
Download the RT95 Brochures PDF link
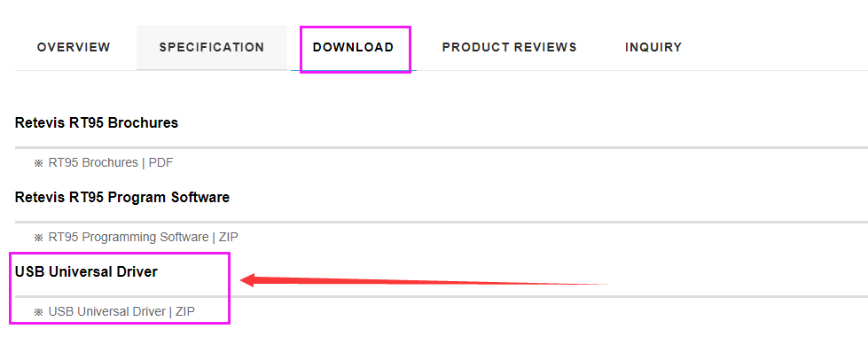111,162
